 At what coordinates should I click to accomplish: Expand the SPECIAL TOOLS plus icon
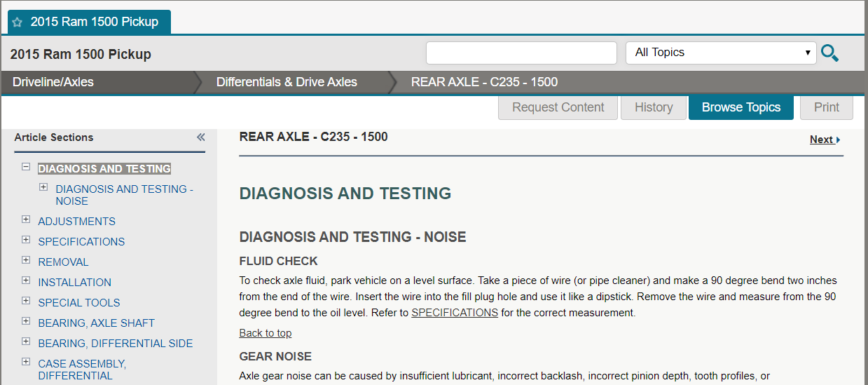(26, 301)
